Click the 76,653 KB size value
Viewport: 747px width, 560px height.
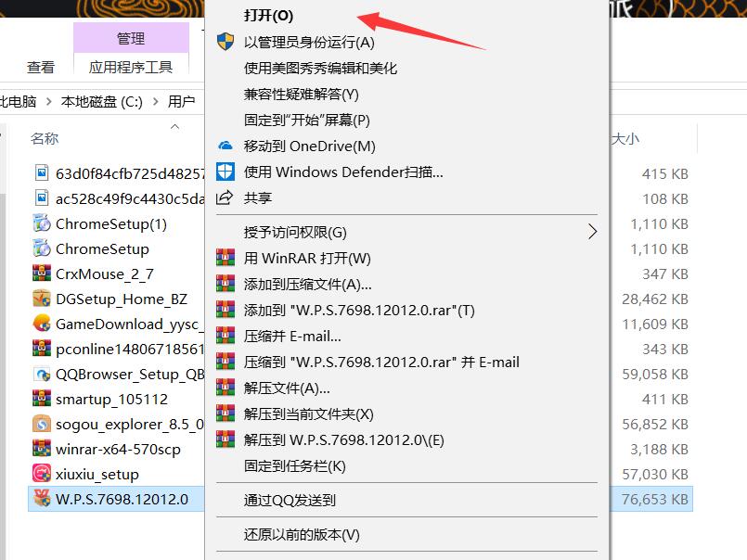click(x=654, y=499)
